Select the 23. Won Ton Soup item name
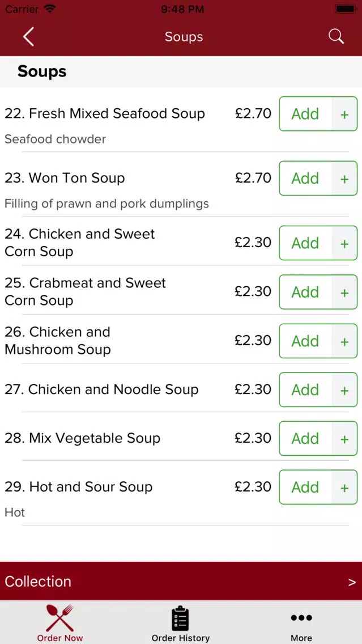The width and height of the screenshot is (362, 644). tap(65, 178)
